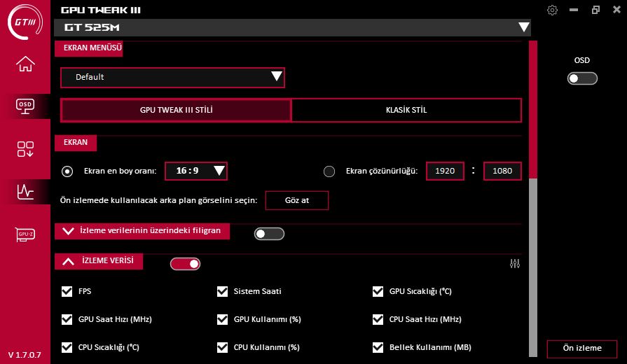627x364 pixels.
Task: Uncheck CPU Sıcaklığı (°C) checkbox
Action: [x=67, y=347]
